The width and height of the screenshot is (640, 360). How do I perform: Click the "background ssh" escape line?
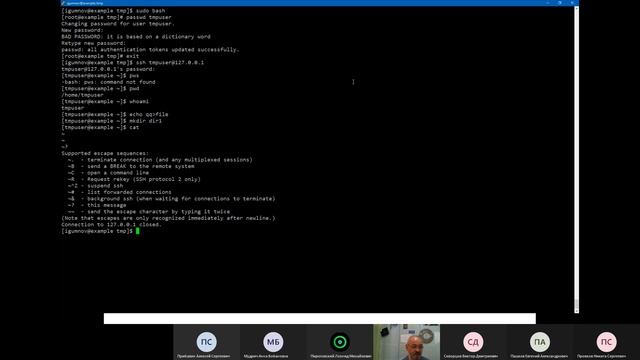[171, 199]
